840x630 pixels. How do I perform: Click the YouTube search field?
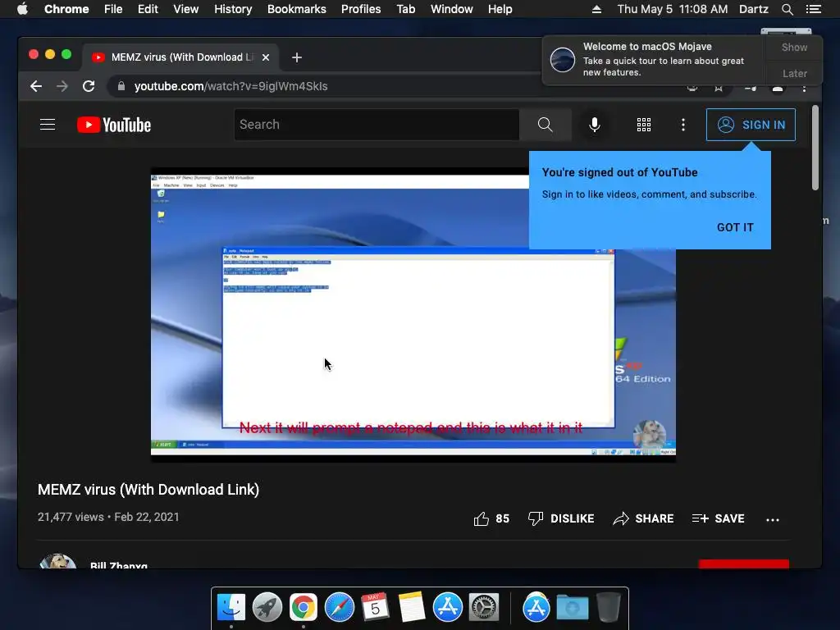pyautogui.click(x=377, y=125)
